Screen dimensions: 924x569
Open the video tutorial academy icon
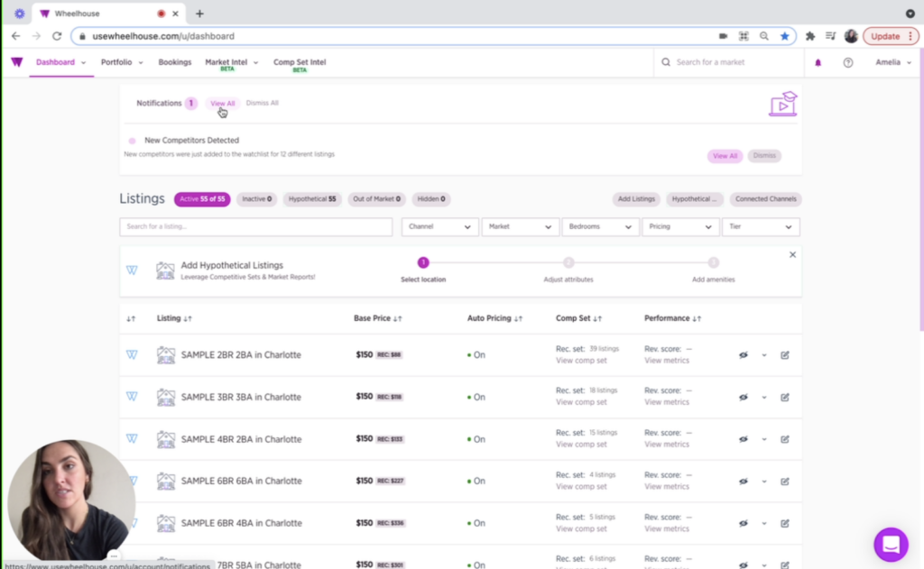point(783,105)
